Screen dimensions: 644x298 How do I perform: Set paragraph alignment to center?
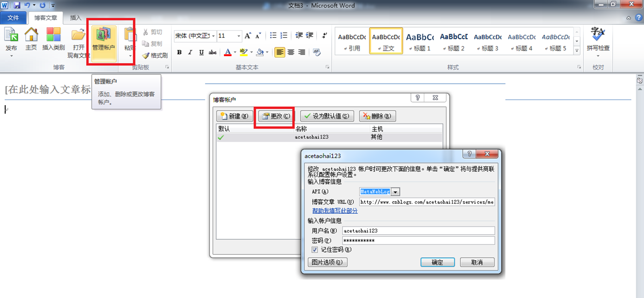291,52
